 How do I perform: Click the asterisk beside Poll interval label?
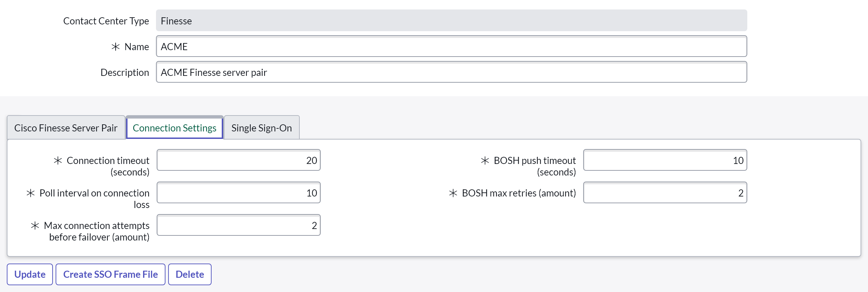coord(31,193)
